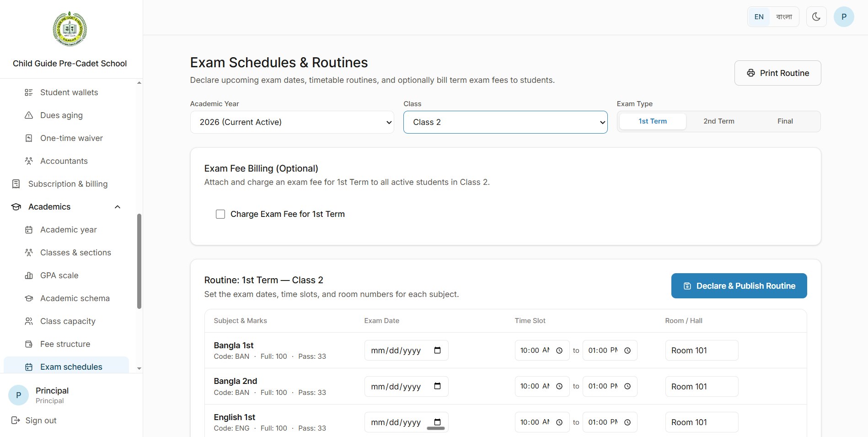The width and height of the screenshot is (868, 437).
Task: Click the Fee structure wallet icon
Action: [29, 344]
